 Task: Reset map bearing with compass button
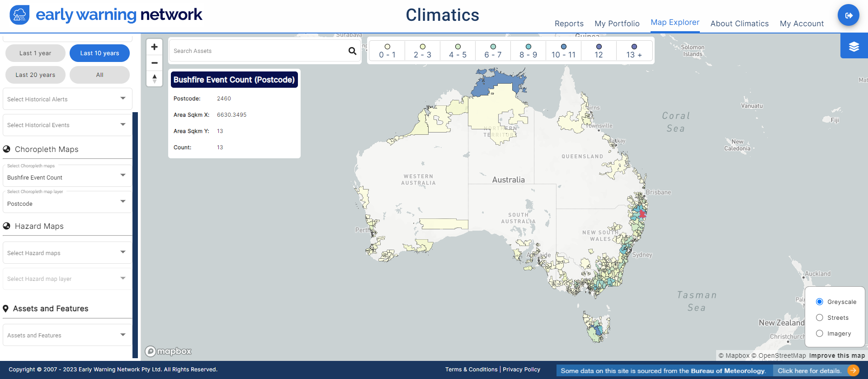pyautogui.click(x=155, y=79)
